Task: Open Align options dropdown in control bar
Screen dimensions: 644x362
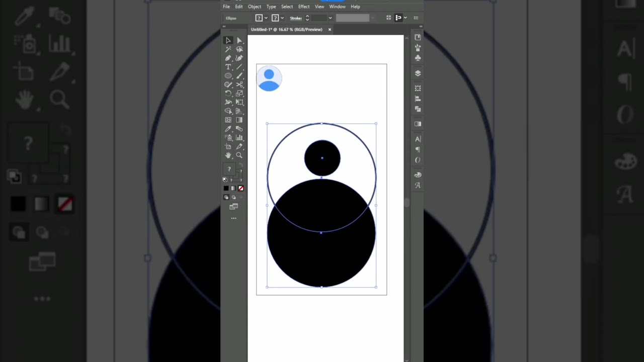Action: coord(405,18)
